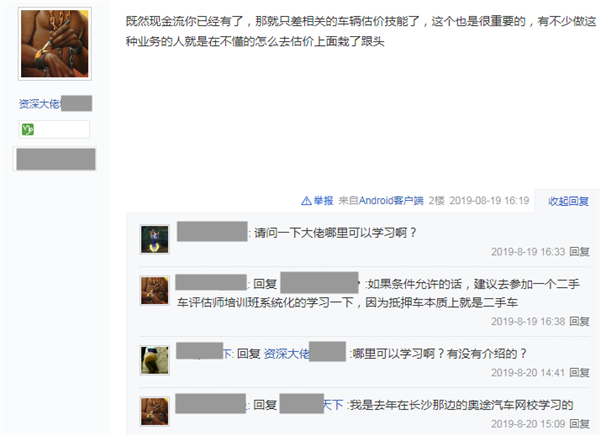600x435 pixels.
Task: Click the green level badge icon
Action: coord(28,130)
